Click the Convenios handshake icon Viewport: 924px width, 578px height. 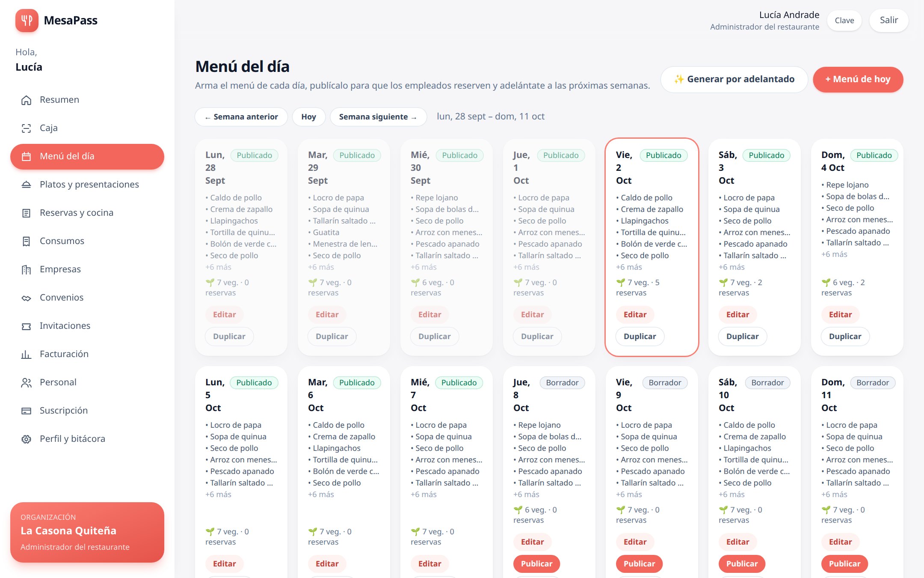click(x=27, y=298)
